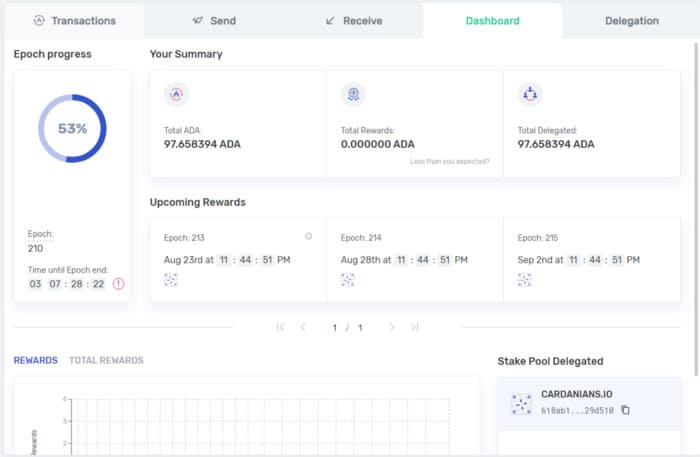Click the Time until Epoch end label
Image resolution: width=700 pixels, height=457 pixels.
[68, 270]
